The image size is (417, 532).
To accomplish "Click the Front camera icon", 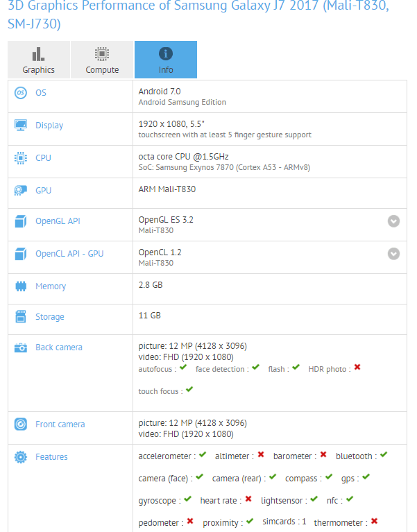I will pos(21,424).
